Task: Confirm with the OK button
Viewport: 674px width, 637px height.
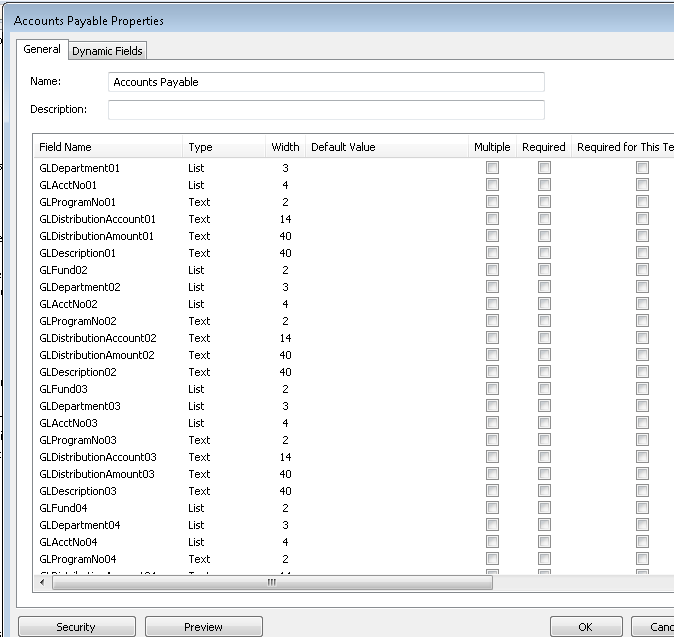Action: tap(585, 627)
